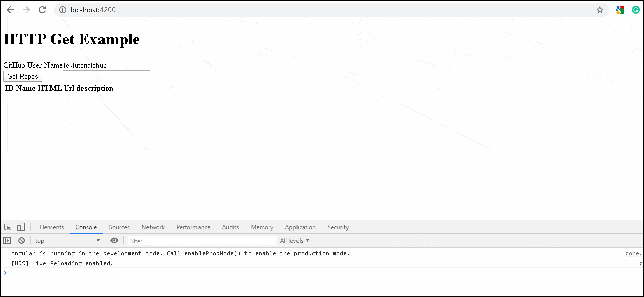Click the GitHub User Name text field
The width and height of the screenshot is (644, 297).
(106, 65)
